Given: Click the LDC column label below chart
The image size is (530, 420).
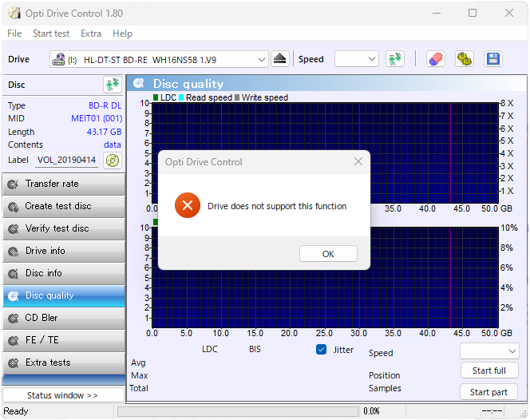Looking at the screenshot, I should pyautogui.click(x=210, y=349).
